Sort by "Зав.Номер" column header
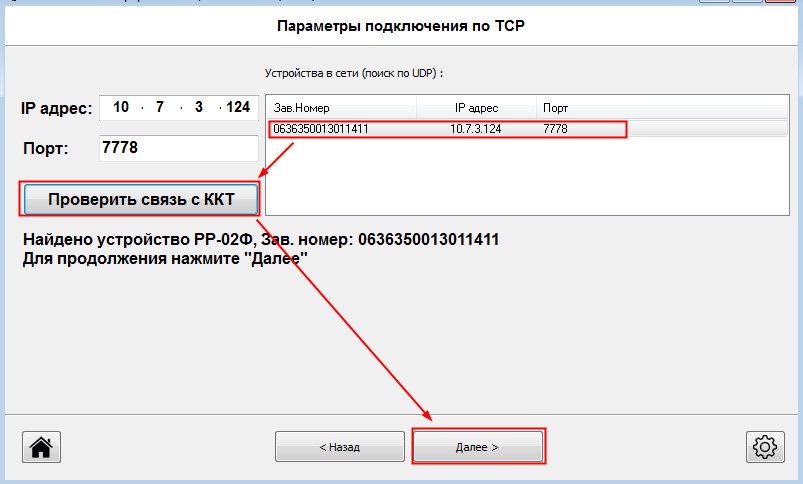The height and width of the screenshot is (484, 803). (x=340, y=108)
